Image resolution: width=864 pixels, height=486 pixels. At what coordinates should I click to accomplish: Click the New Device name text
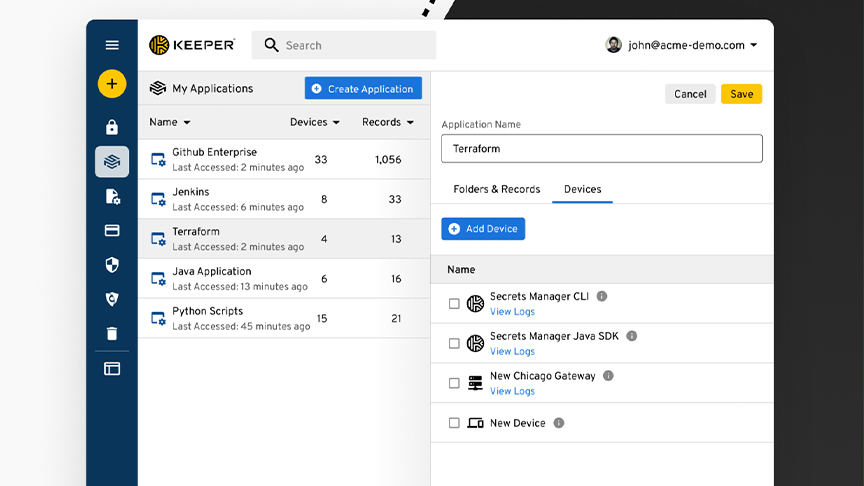pos(517,423)
